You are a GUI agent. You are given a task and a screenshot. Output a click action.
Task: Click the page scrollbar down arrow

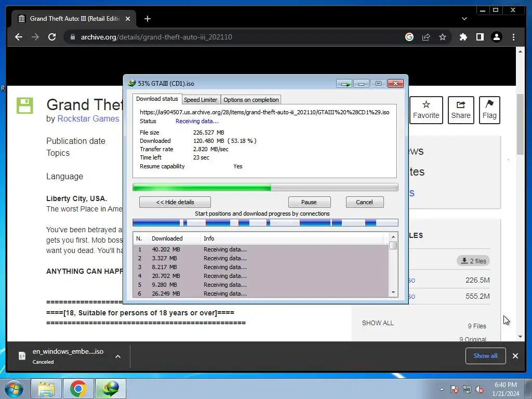pyautogui.click(x=521, y=337)
